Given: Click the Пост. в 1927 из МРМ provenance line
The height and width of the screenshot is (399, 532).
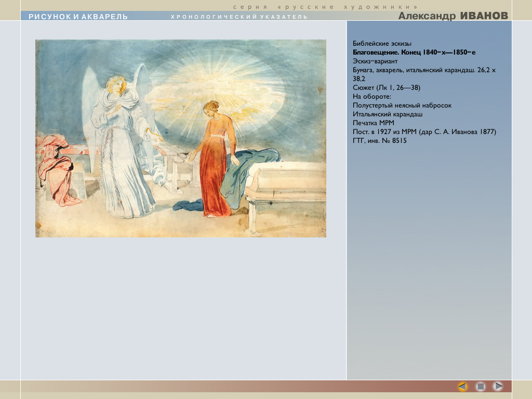Looking at the screenshot, I should pos(424,132).
